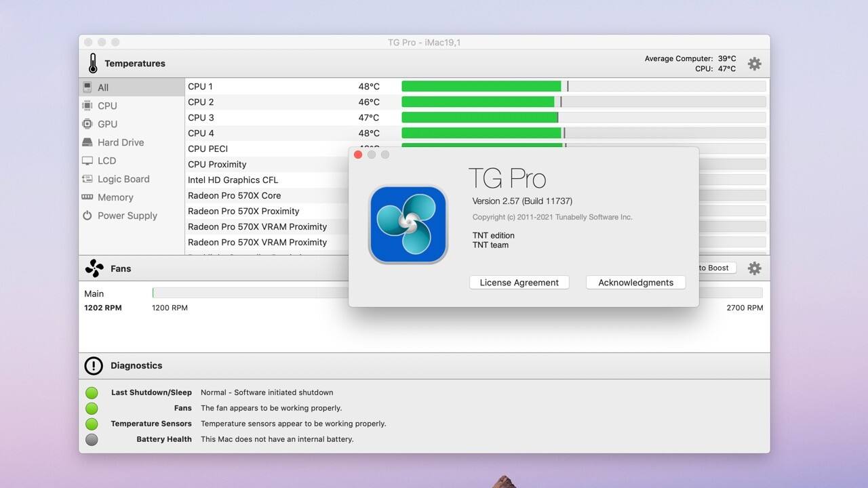Open Temperatures settings gear icon
The width and height of the screenshot is (868, 488).
pyautogui.click(x=754, y=64)
